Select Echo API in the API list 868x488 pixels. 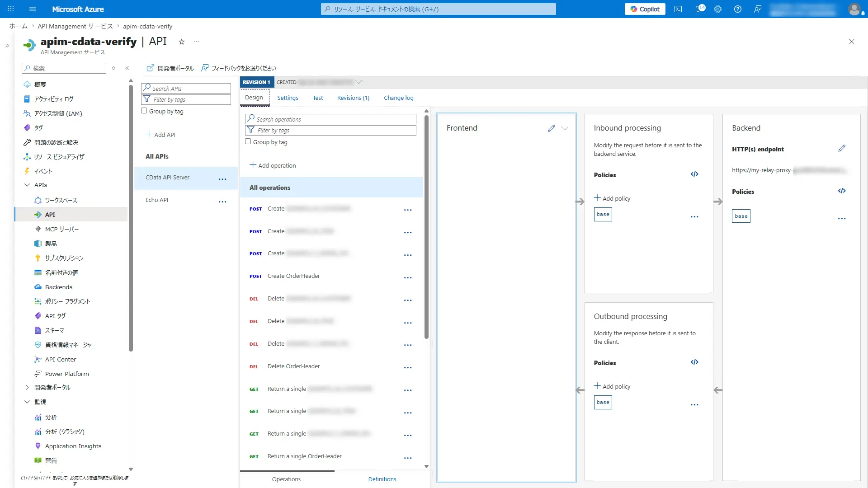coord(157,200)
